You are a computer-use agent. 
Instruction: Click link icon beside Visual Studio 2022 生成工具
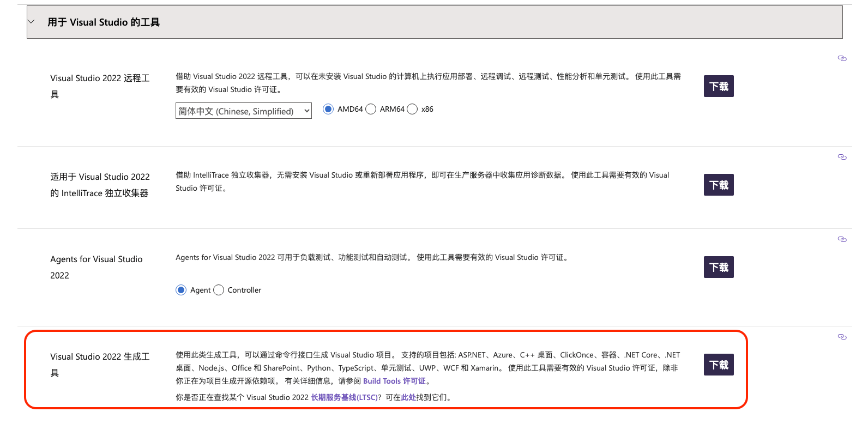(842, 337)
